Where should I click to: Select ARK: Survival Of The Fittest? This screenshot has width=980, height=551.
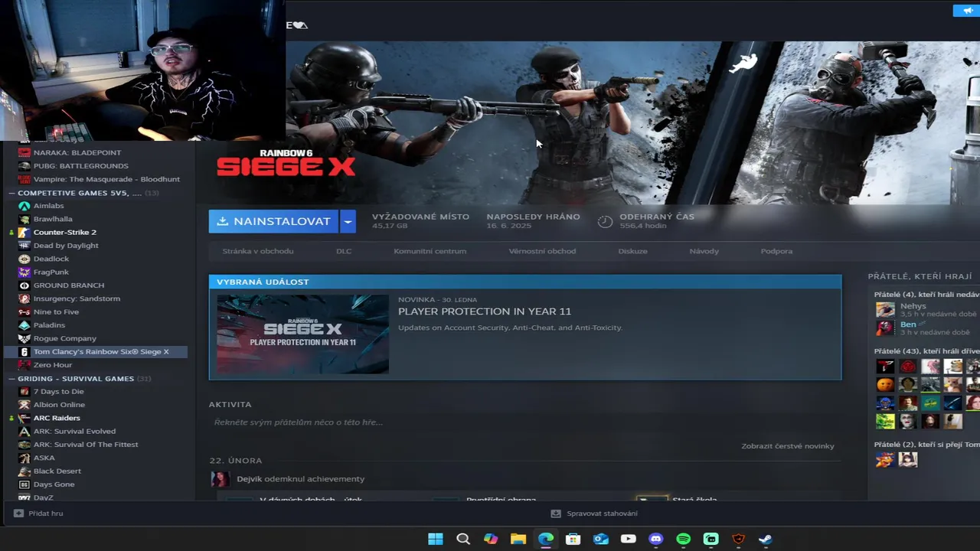(86, 445)
